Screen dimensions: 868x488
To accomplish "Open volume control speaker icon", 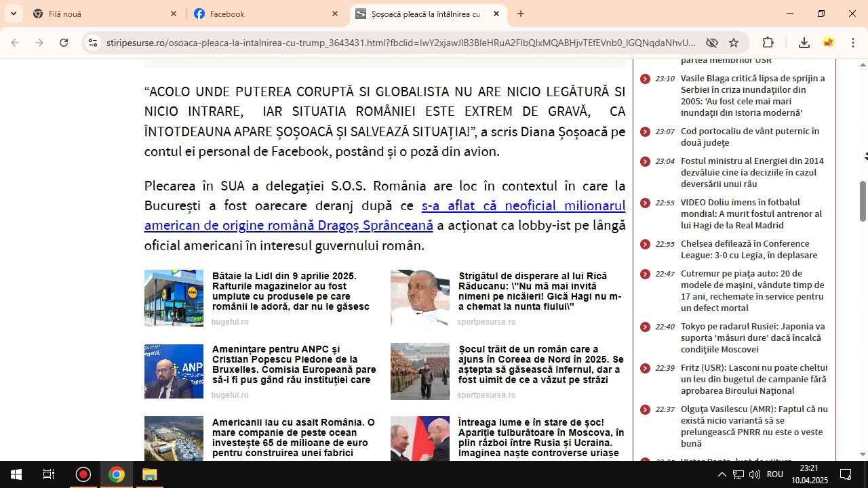I will (x=754, y=474).
